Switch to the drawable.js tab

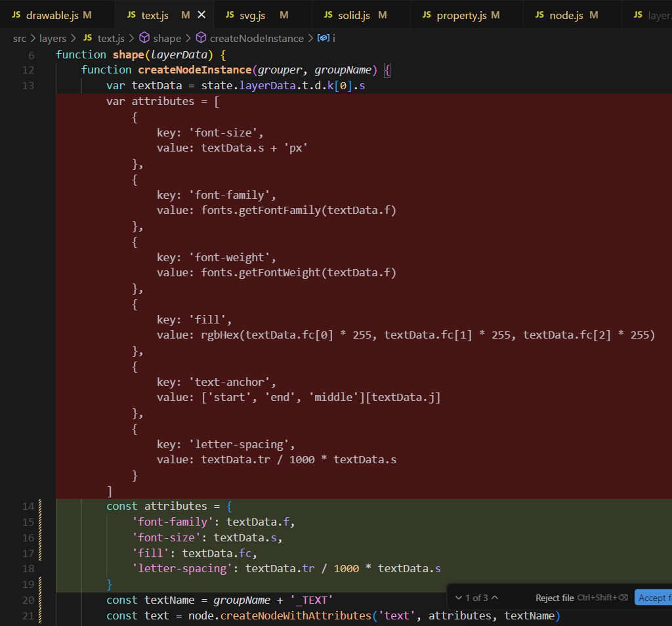52,14
